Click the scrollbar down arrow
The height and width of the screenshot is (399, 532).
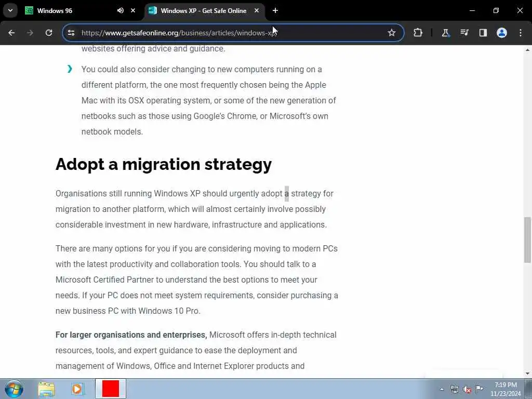coord(527,374)
